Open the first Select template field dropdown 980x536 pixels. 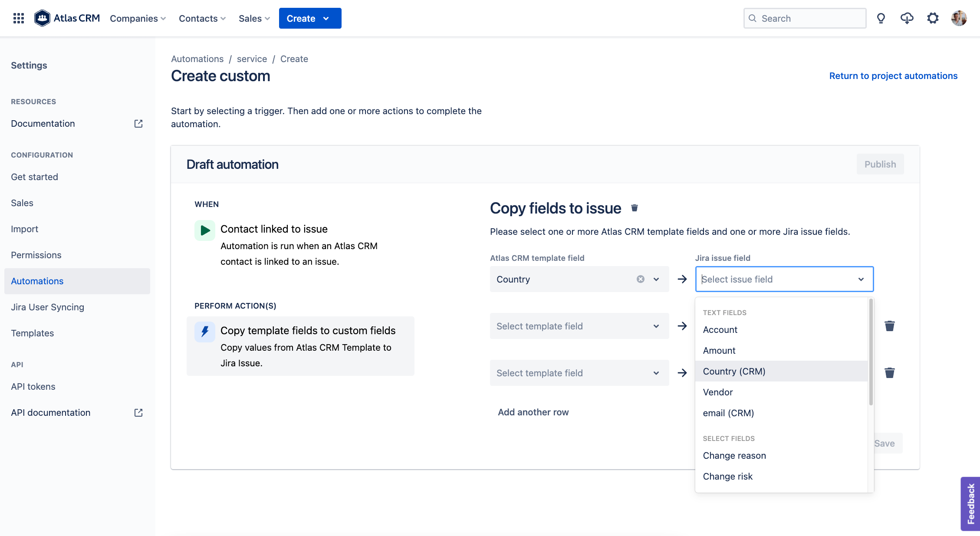pyautogui.click(x=579, y=326)
